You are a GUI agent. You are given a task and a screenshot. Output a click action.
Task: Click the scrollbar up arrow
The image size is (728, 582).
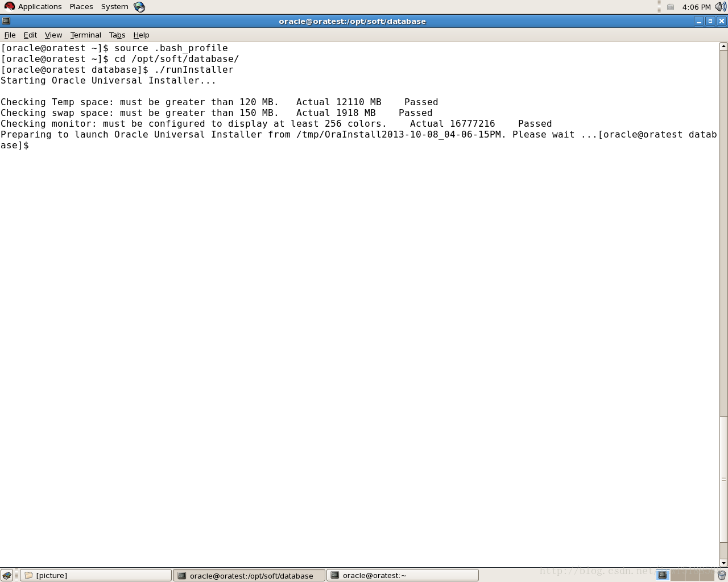723,46
